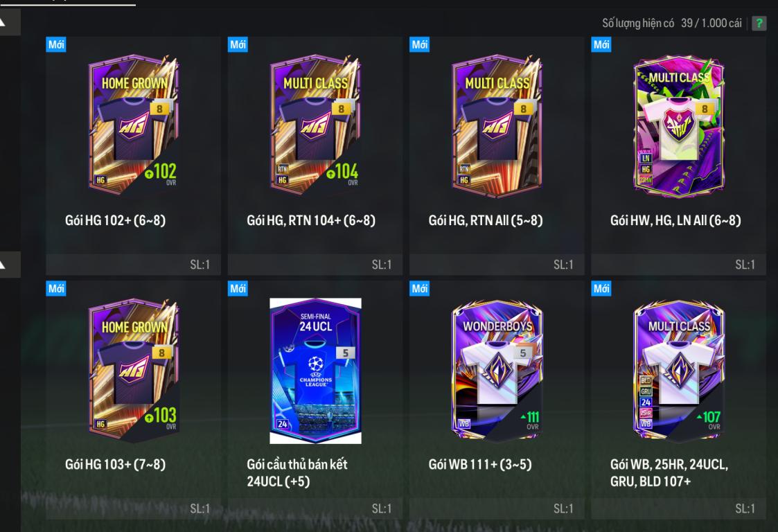The width and height of the screenshot is (778, 532).
Task: Click the Gói WB, 25HR, 24UCL, GRU, BLD 107+ label
Action: click(669, 473)
